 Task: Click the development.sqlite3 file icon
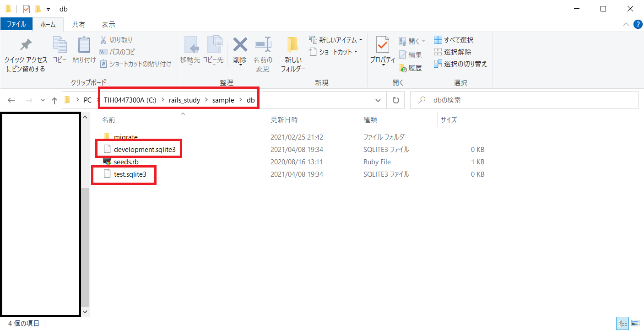click(107, 149)
